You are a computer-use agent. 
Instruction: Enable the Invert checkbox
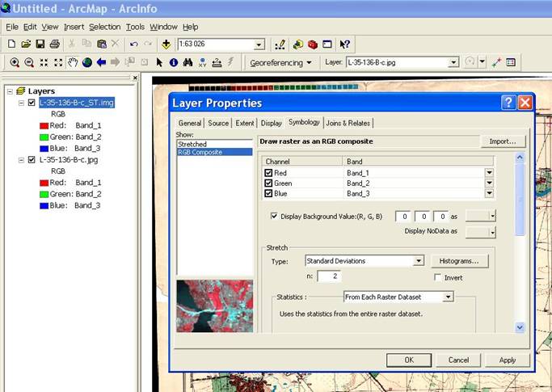click(437, 277)
